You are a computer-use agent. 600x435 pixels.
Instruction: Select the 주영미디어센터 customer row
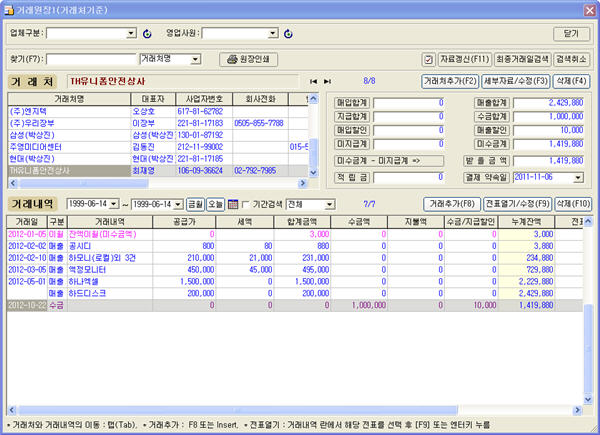(158, 147)
